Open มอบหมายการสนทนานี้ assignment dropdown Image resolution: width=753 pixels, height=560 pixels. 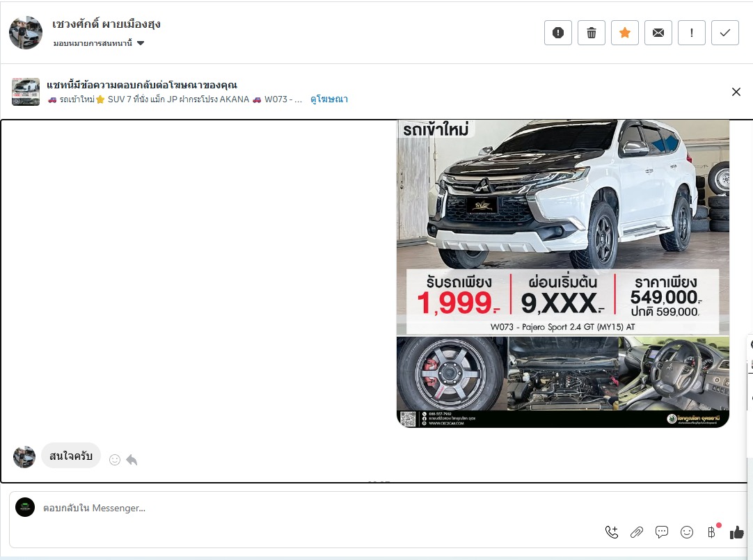(x=98, y=43)
